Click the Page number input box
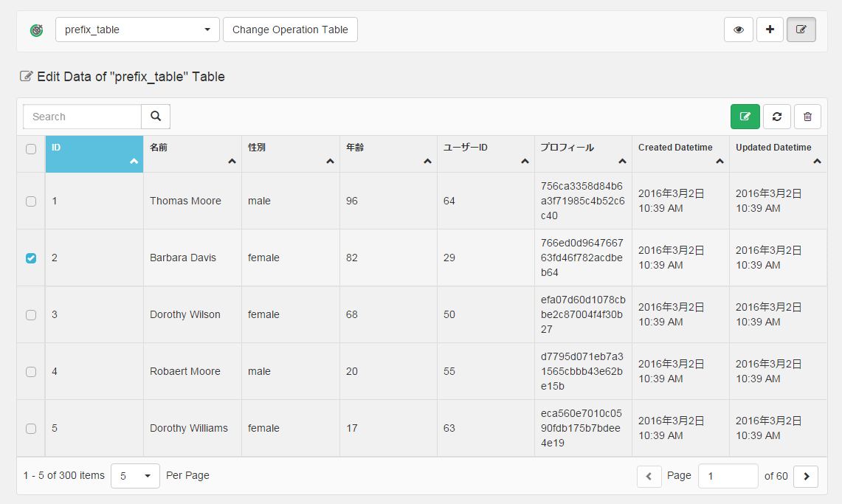This screenshot has height=504, width=842. coord(728,476)
